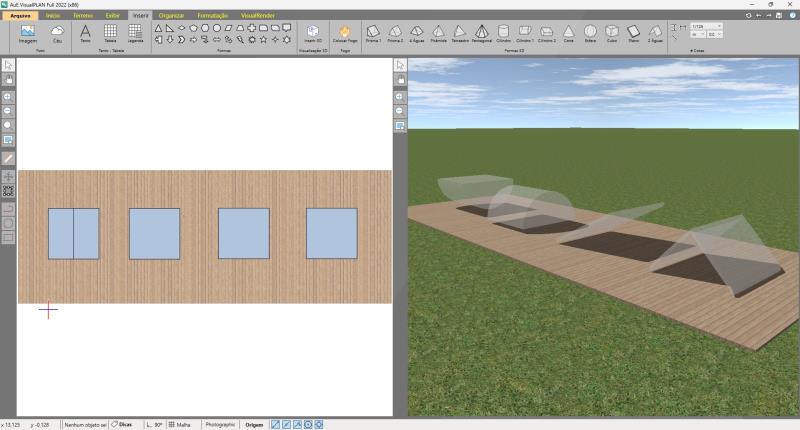Select the Texto tool

click(x=85, y=34)
